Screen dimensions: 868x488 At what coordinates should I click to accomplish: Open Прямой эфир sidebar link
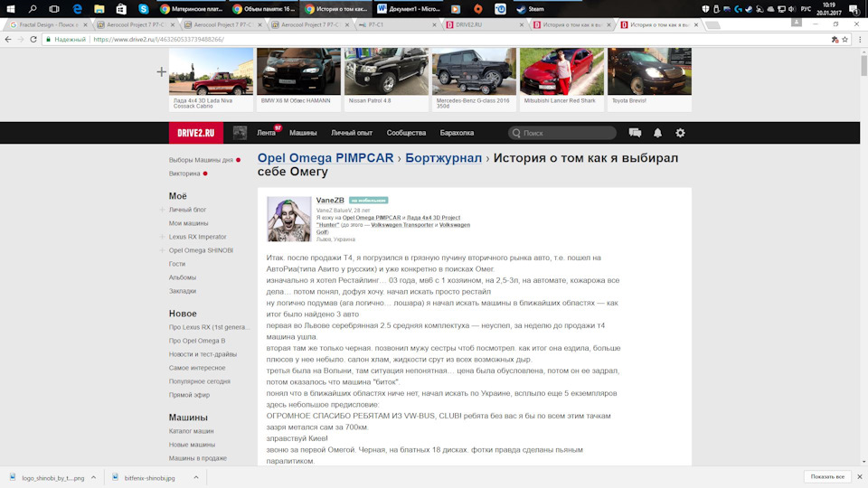tap(189, 395)
